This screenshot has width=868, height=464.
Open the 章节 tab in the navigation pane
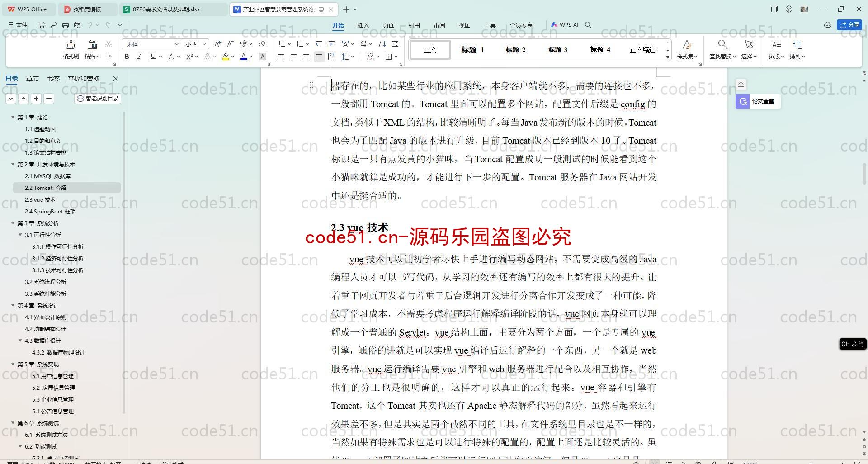(x=32, y=78)
